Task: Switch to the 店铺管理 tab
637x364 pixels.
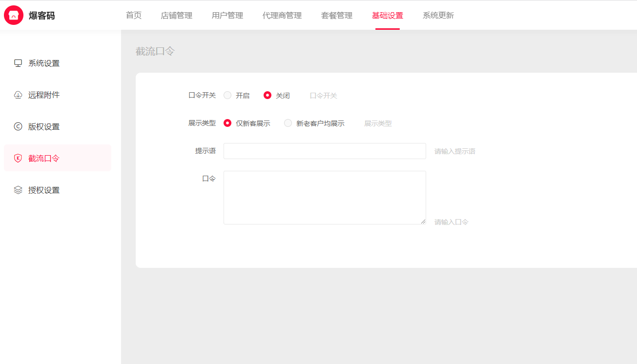Action: click(177, 15)
